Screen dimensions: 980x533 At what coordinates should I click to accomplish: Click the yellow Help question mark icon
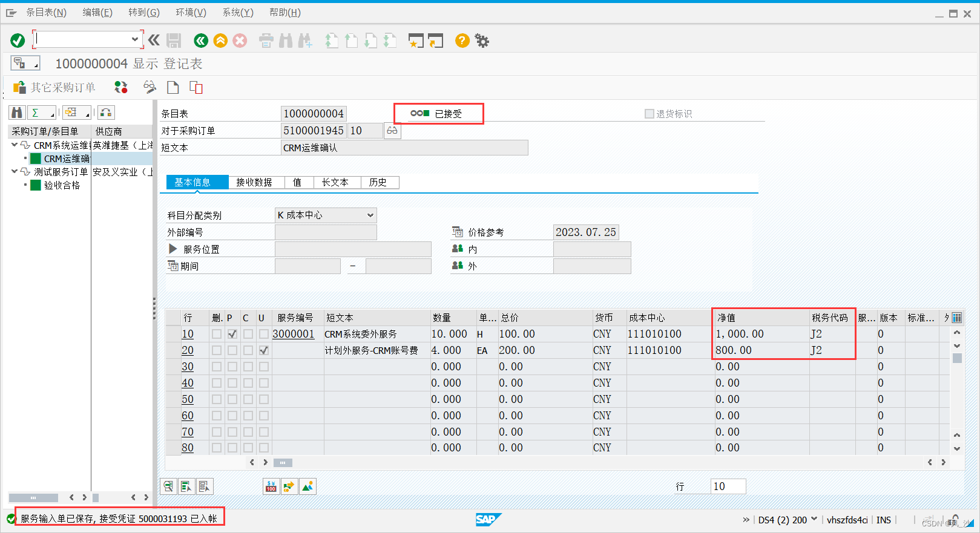462,41
